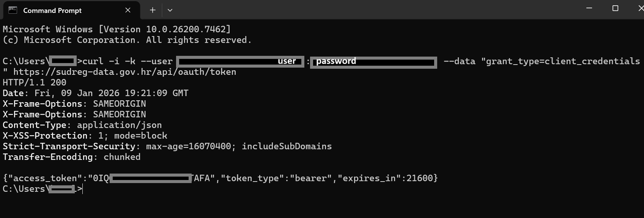
Task: Expand the terminal profiles dropdown chevron
Action: pos(170,10)
